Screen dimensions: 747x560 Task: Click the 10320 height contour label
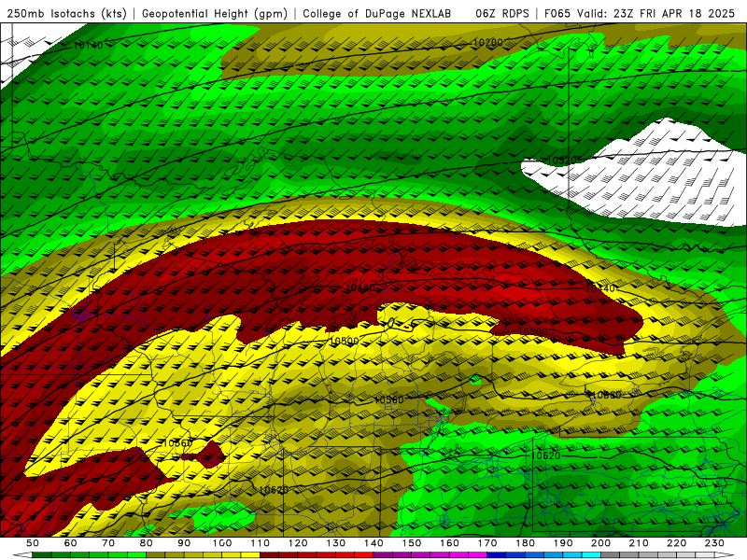562,161
